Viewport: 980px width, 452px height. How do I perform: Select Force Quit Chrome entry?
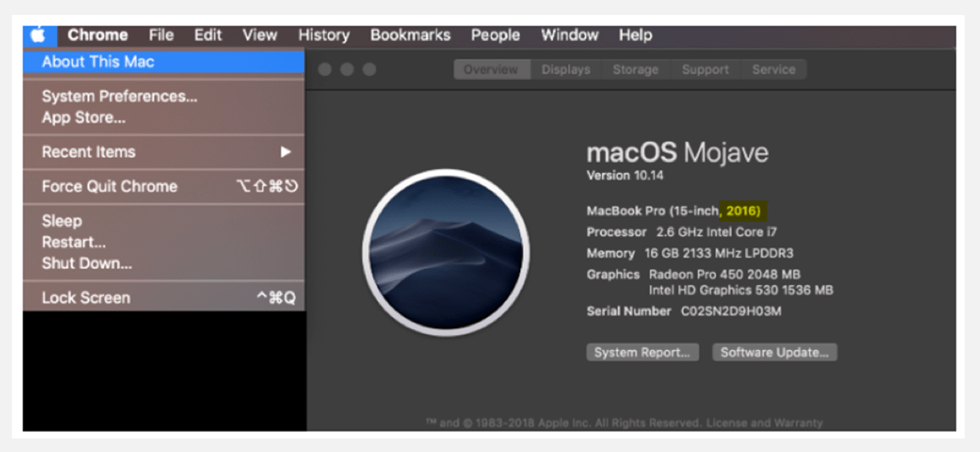[164, 186]
